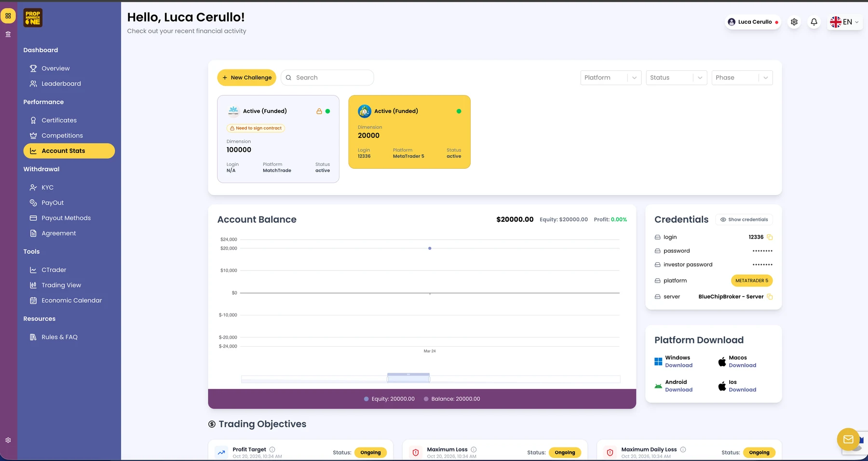Expand the Status filter dropdown
Viewport: 868px width, 461px height.
(677, 78)
